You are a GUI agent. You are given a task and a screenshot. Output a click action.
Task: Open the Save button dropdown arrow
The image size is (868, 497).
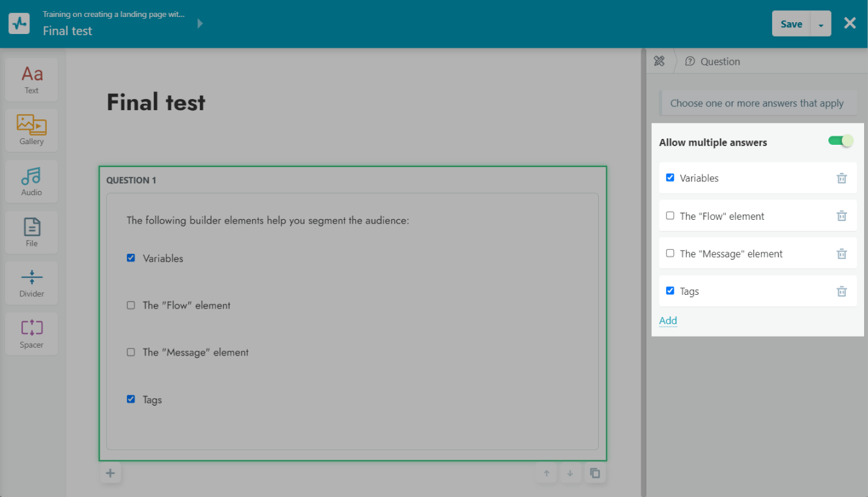pos(820,24)
